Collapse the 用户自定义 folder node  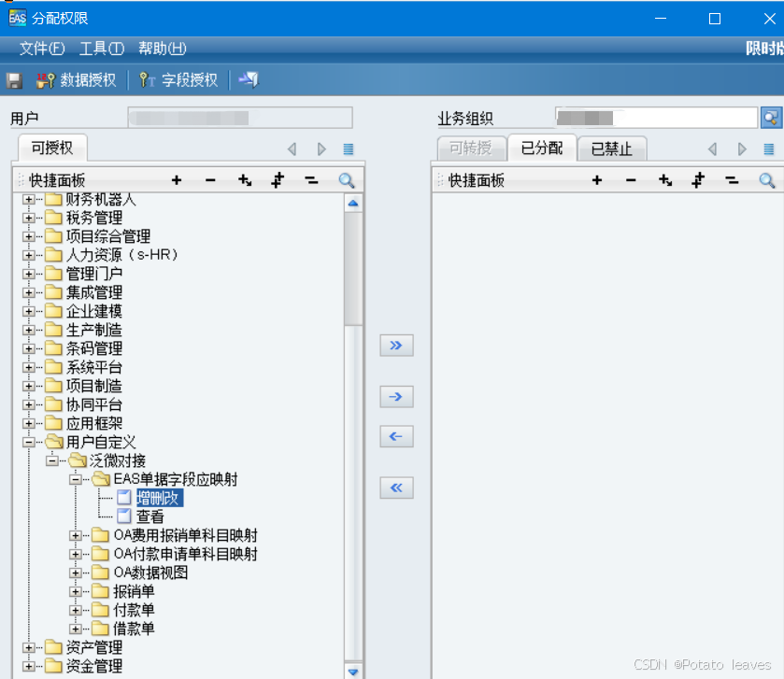click(x=28, y=442)
